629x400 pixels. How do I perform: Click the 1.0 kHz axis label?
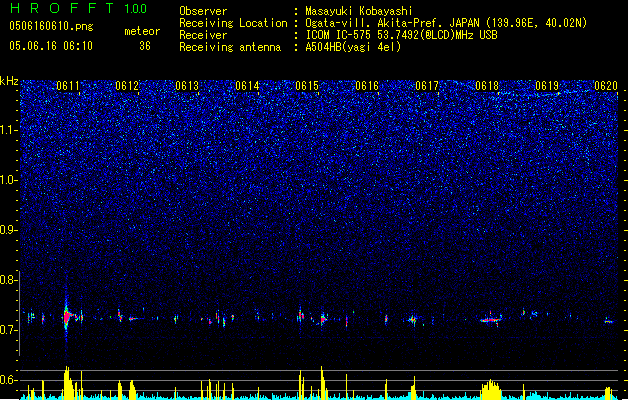9,180
